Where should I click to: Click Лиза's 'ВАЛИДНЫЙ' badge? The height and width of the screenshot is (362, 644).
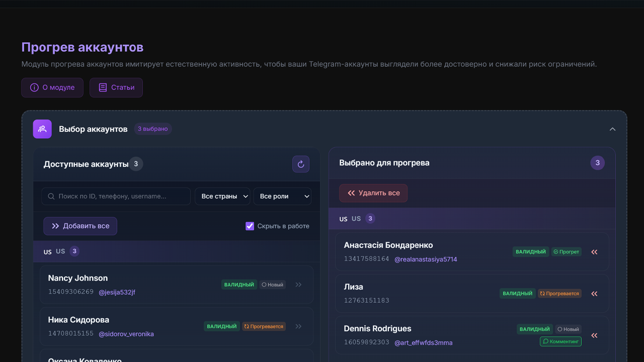click(517, 294)
